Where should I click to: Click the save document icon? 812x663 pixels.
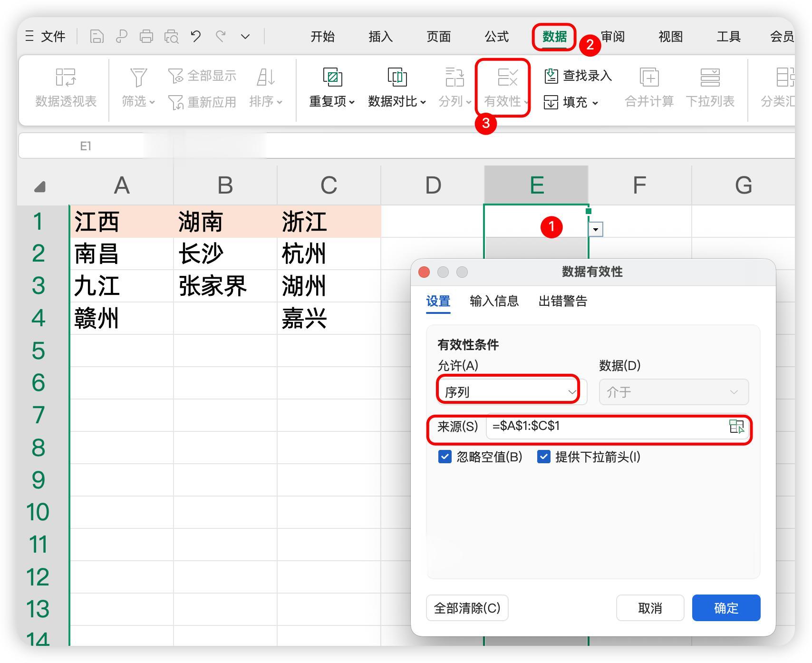97,37
